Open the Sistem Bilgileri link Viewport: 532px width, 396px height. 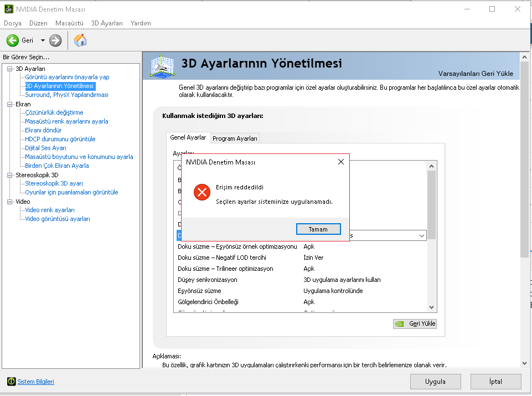click(35, 382)
